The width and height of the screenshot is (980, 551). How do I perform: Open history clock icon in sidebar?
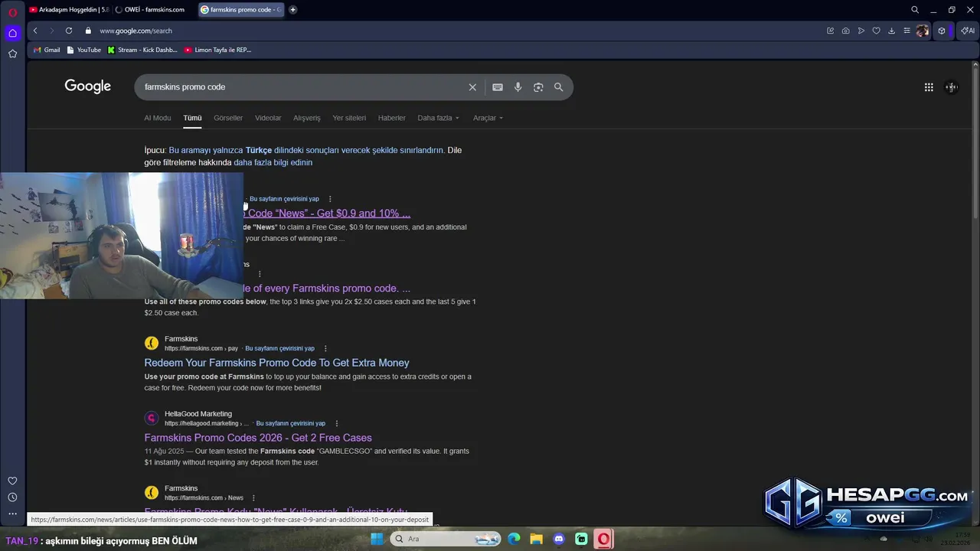coord(12,497)
